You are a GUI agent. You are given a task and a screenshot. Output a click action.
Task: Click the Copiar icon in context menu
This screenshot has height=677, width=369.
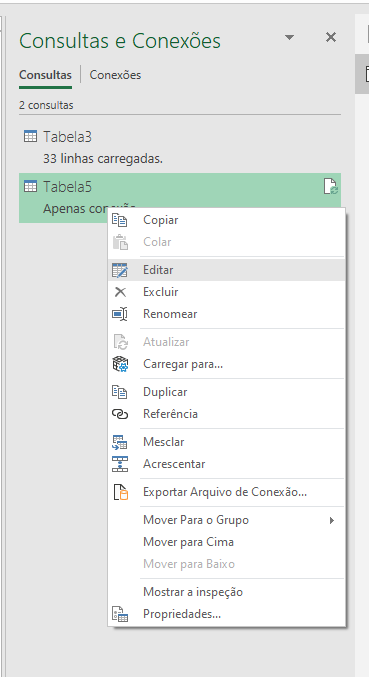(120, 220)
